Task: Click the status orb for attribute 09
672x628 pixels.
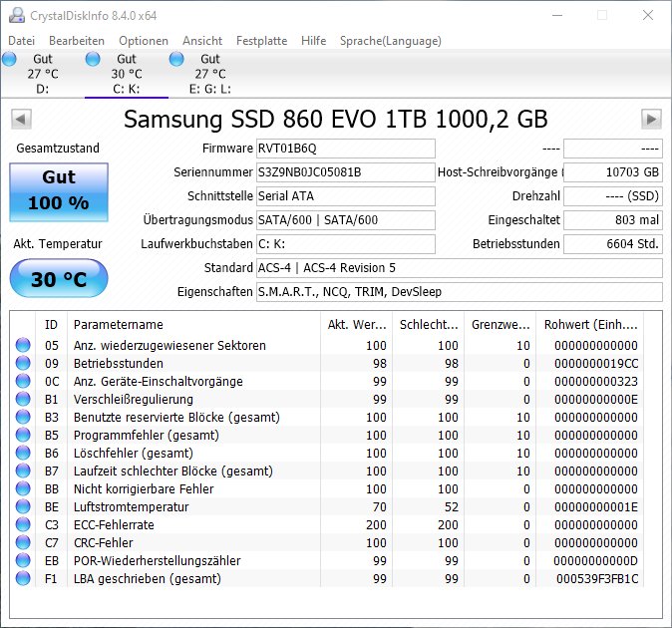Action: [23, 363]
